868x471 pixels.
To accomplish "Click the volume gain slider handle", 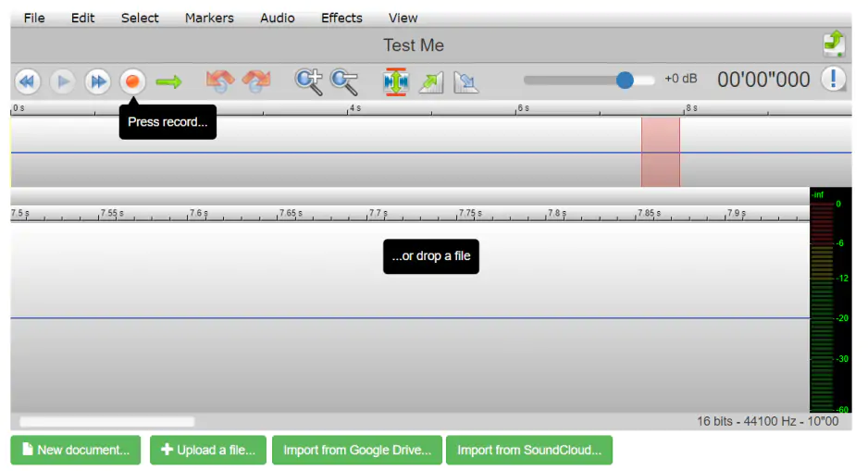I will click(x=625, y=81).
